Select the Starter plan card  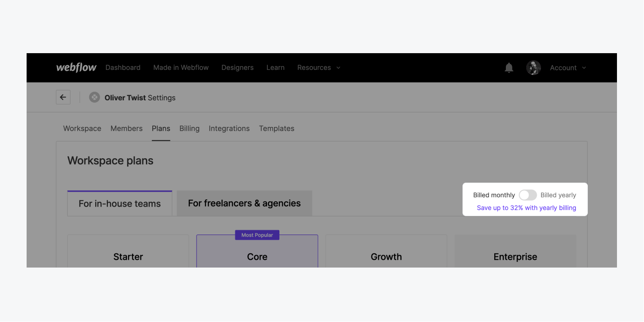(128, 251)
